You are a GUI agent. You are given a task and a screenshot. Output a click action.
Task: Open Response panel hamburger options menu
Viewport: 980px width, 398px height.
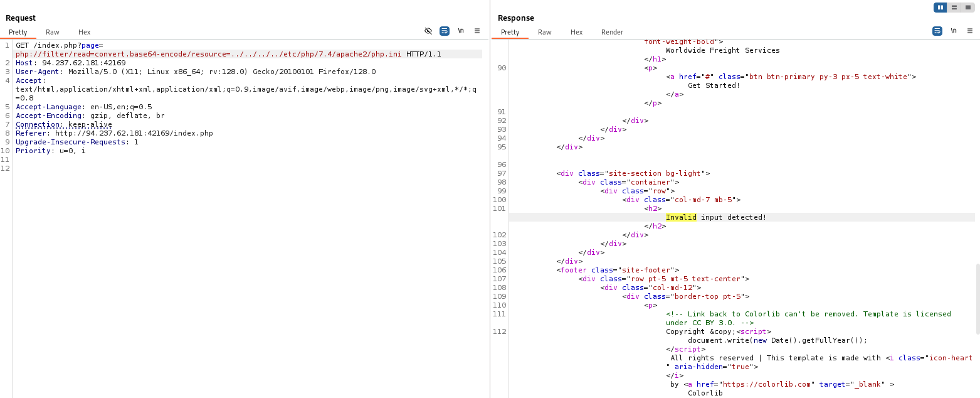[x=969, y=31]
